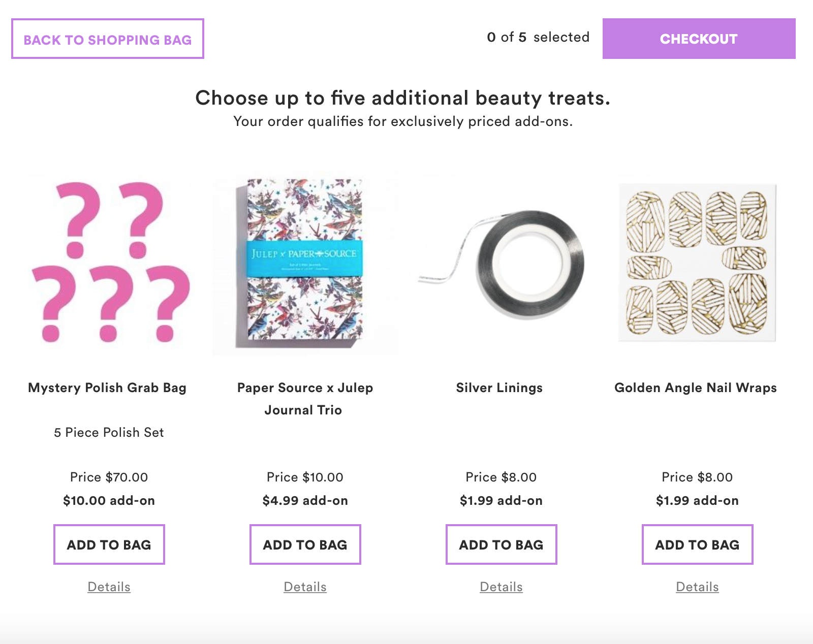
Task: Add Golden Angle Nail Wraps to bag
Action: 698,544
